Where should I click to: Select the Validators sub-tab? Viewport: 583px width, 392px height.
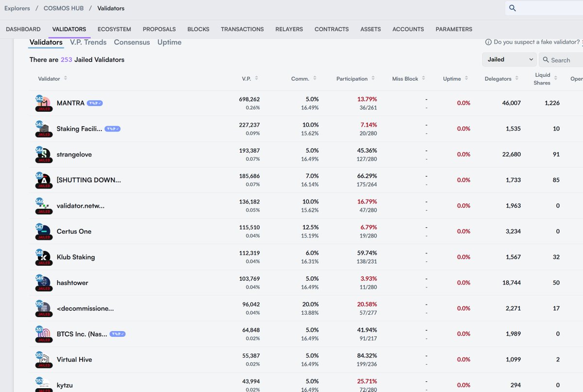(x=46, y=42)
